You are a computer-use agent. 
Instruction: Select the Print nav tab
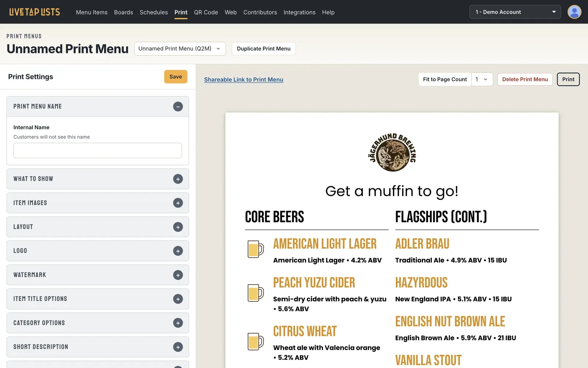[x=181, y=12]
